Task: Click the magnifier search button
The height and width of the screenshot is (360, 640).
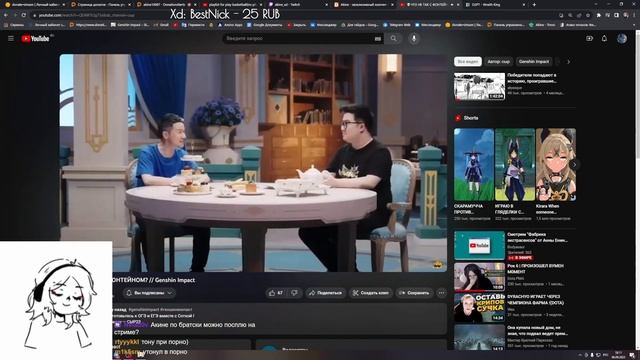Action: [393, 38]
